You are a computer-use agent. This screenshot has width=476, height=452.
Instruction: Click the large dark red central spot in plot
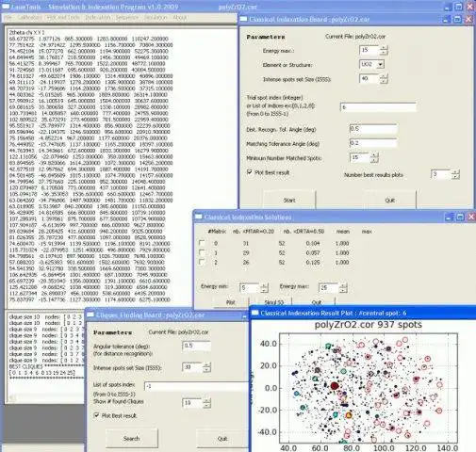pos(335,386)
